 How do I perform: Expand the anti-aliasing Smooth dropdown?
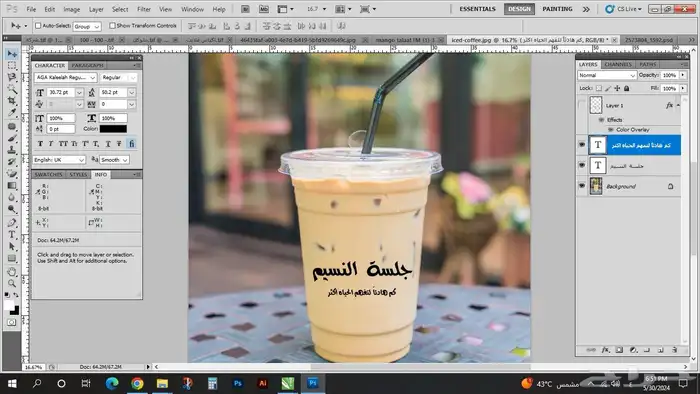(114, 160)
